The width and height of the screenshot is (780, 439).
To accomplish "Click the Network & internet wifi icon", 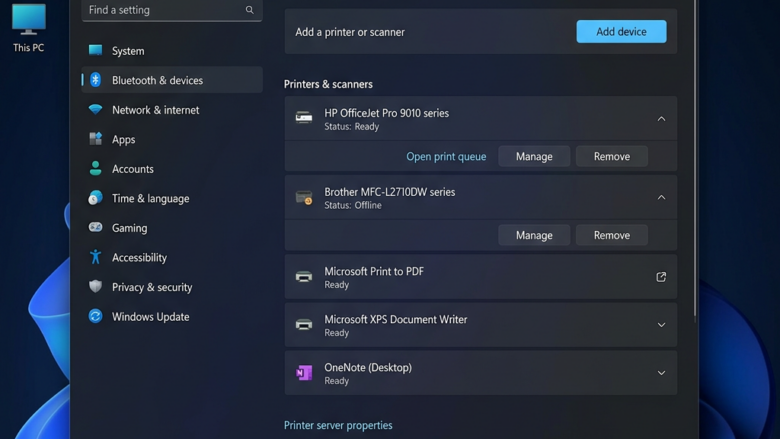I will [95, 109].
